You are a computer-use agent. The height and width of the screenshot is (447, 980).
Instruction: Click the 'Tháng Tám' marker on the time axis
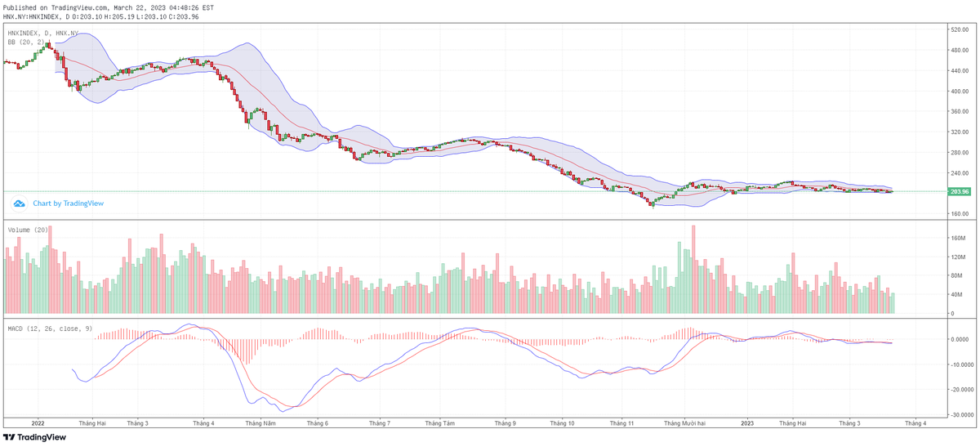(x=439, y=423)
